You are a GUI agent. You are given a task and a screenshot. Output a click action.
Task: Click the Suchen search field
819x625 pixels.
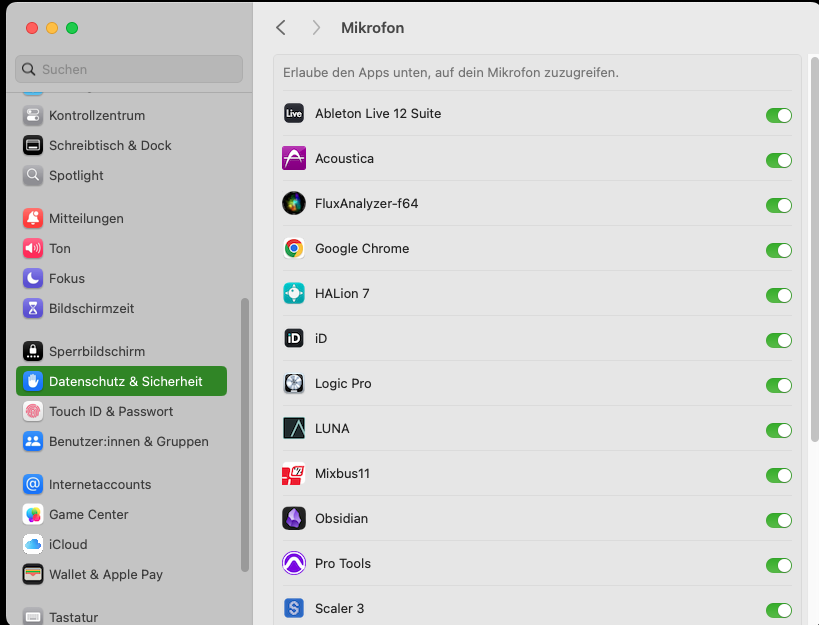tap(129, 69)
